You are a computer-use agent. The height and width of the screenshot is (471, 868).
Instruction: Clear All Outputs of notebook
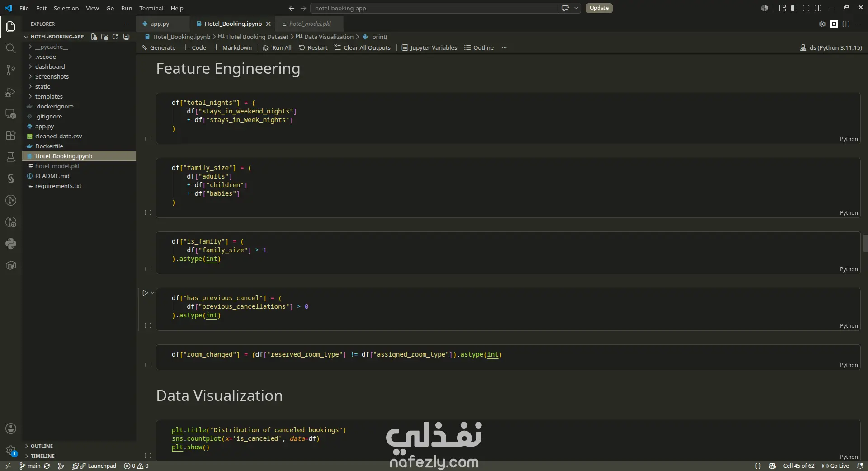363,47
